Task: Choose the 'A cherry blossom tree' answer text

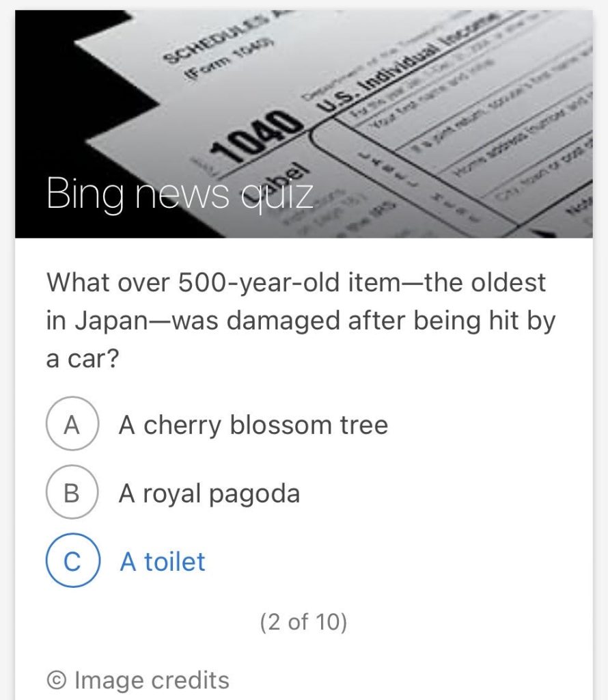Action: (x=253, y=425)
